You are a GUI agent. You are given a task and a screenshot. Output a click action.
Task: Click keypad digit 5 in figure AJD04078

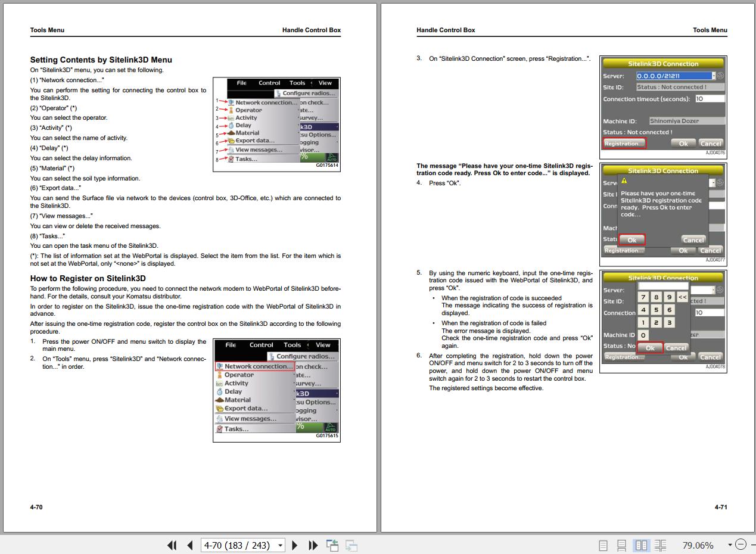[657, 310]
